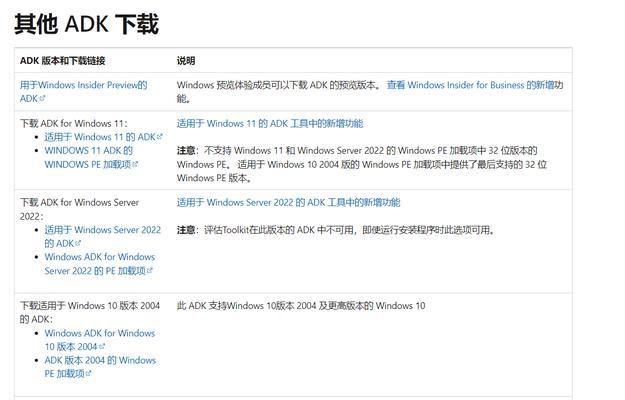
Task: Click the external-link icon after ADK 2004 PE 加载项
Action: (x=88, y=373)
